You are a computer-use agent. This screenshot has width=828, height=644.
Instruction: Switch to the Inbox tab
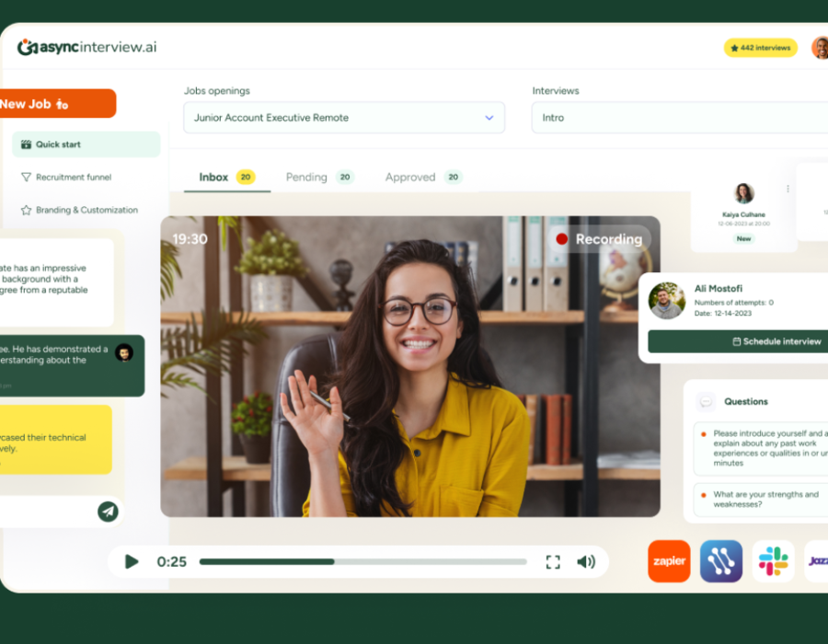214,177
